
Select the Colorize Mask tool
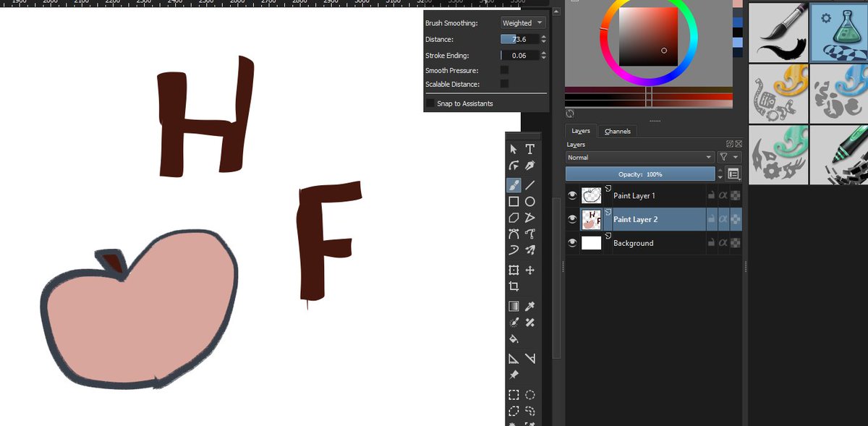click(x=514, y=323)
